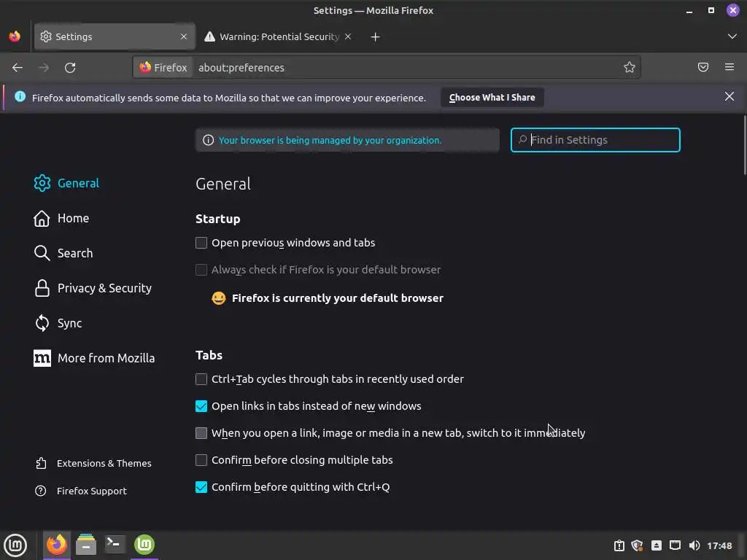Screen dimensions: 747x560
Task: Click the Find in Settings search box
Action: pyautogui.click(x=595, y=140)
